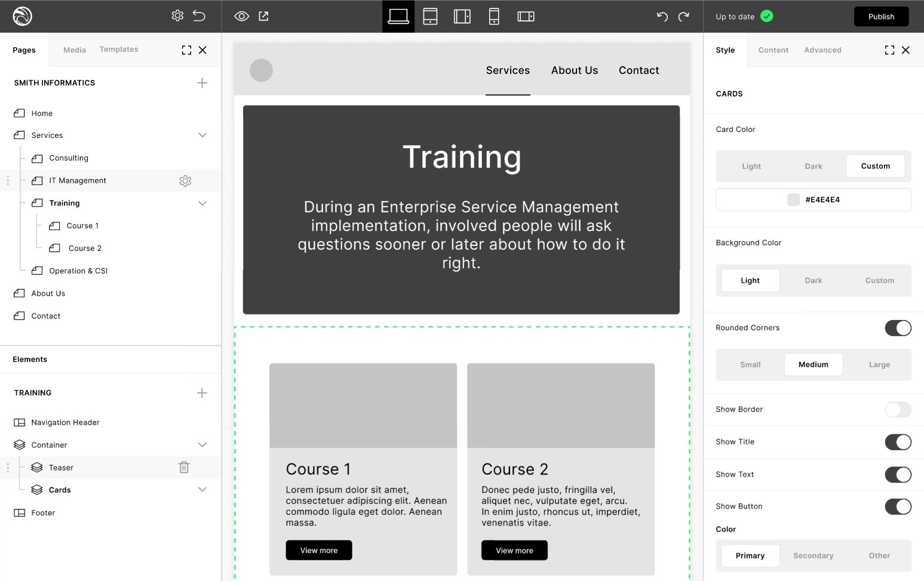The height and width of the screenshot is (581, 924).
Task: Open the Advanced tab
Action: [x=822, y=50]
